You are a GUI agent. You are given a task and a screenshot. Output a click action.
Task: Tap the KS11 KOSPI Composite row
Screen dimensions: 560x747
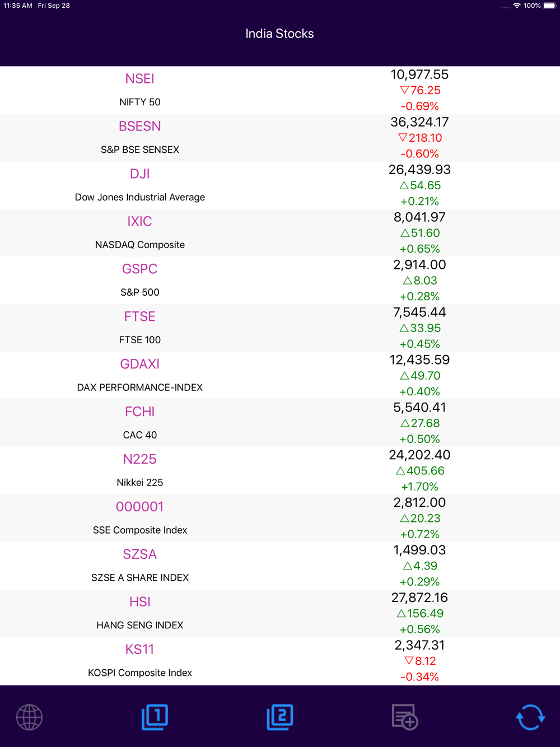pos(279,661)
